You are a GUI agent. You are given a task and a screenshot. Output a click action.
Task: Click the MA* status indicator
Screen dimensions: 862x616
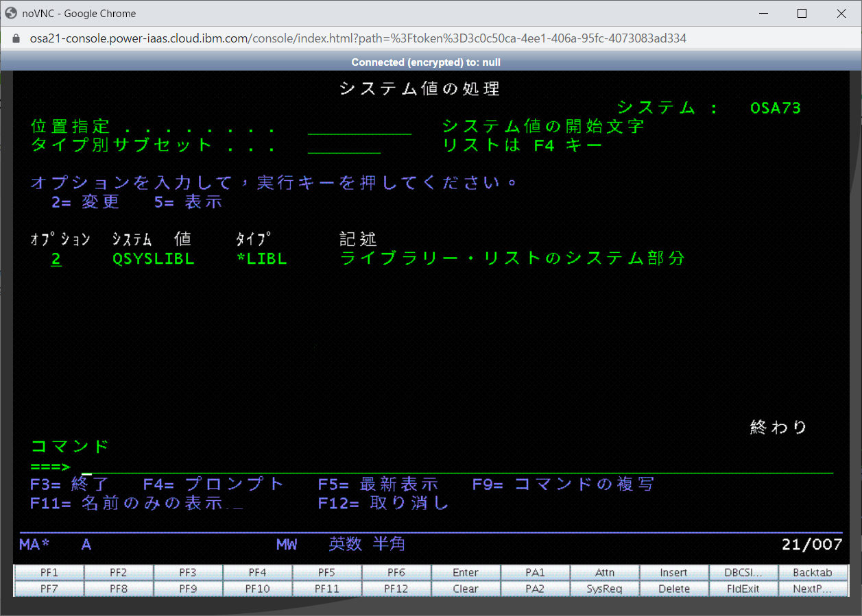click(x=35, y=545)
